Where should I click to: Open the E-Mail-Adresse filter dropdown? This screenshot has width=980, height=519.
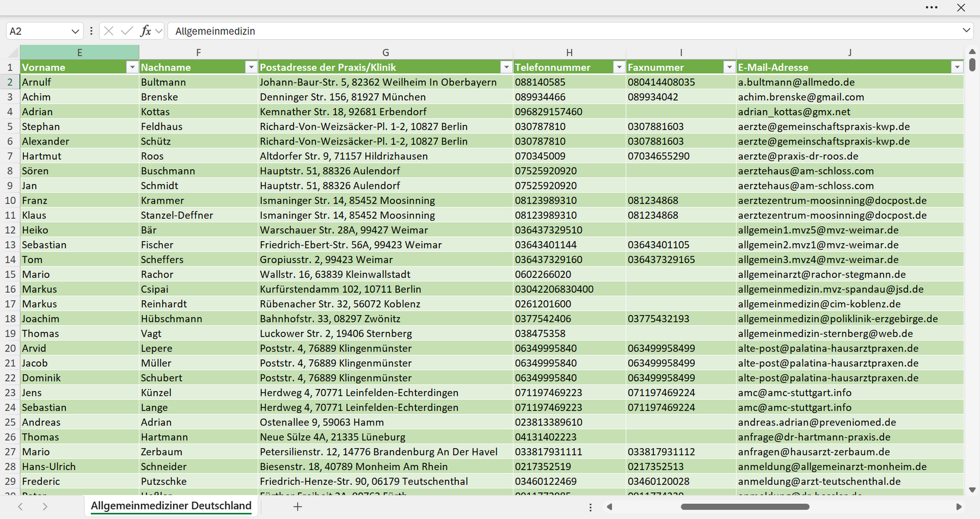(957, 67)
